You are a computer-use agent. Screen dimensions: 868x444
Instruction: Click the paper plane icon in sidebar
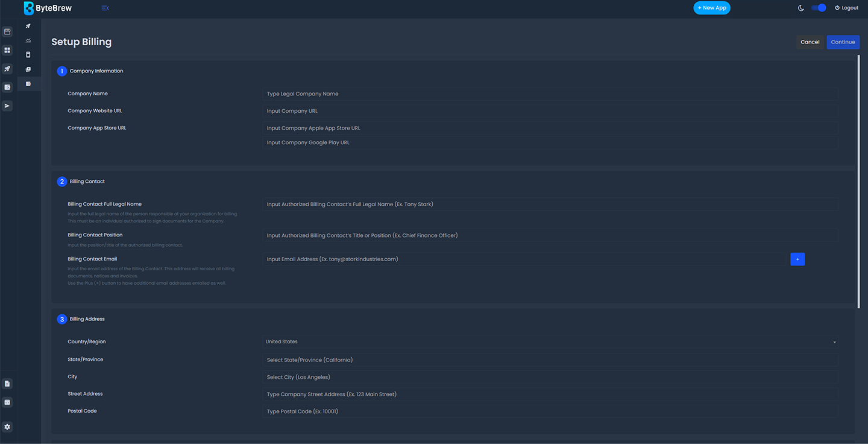[8, 106]
